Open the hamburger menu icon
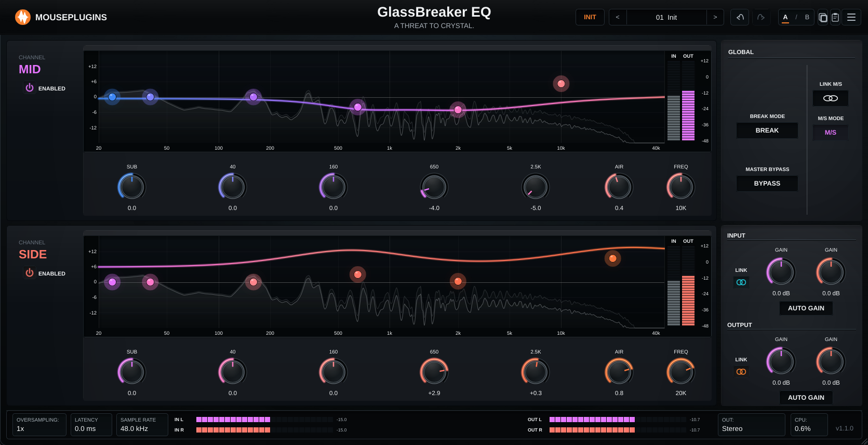Image resolution: width=868 pixels, height=445 pixels. [x=851, y=17]
